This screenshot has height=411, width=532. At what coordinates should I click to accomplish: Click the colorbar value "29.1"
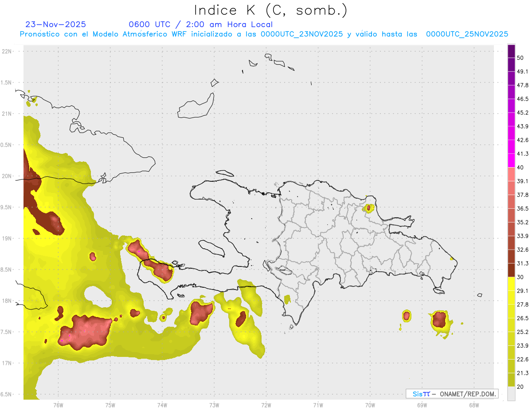[523, 291]
